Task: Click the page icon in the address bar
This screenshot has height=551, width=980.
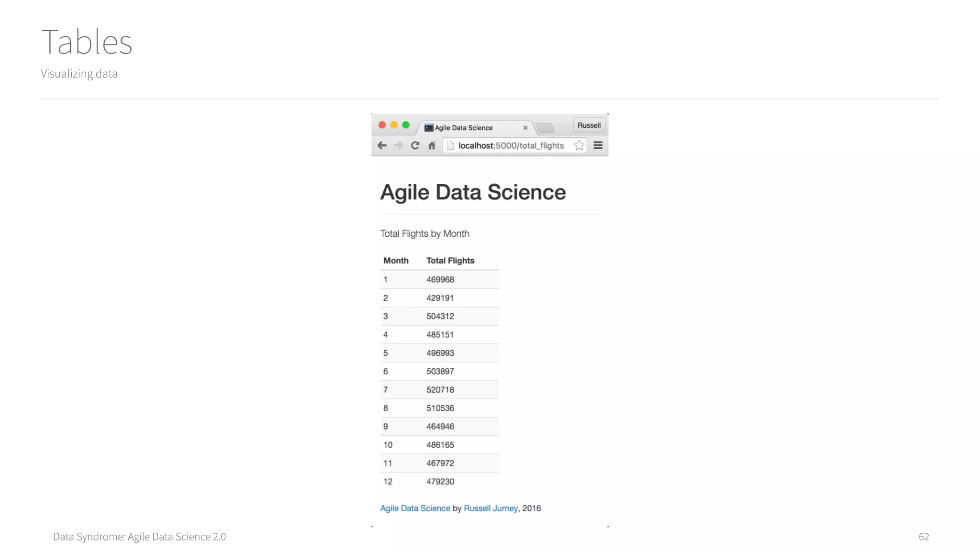Action: (x=450, y=145)
